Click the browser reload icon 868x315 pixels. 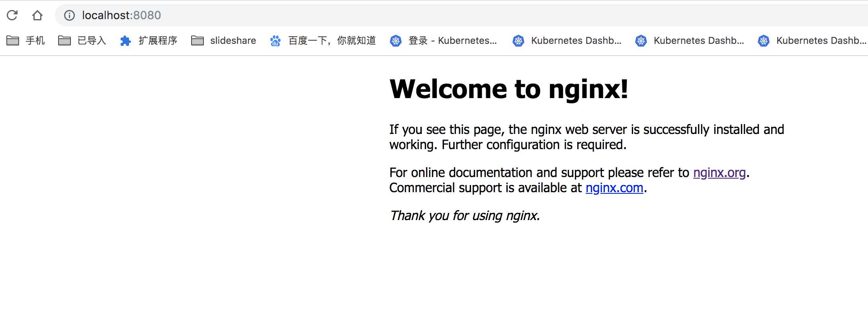12,15
